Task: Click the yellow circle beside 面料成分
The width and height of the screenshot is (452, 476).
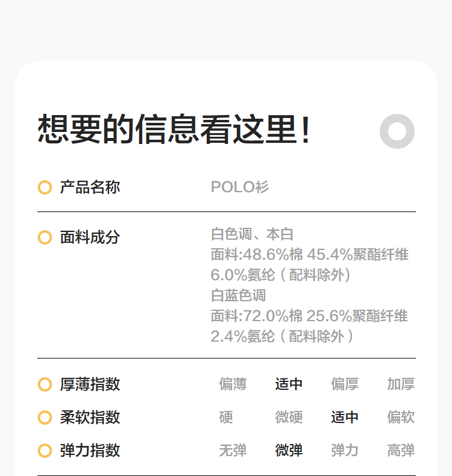Action: (45, 237)
